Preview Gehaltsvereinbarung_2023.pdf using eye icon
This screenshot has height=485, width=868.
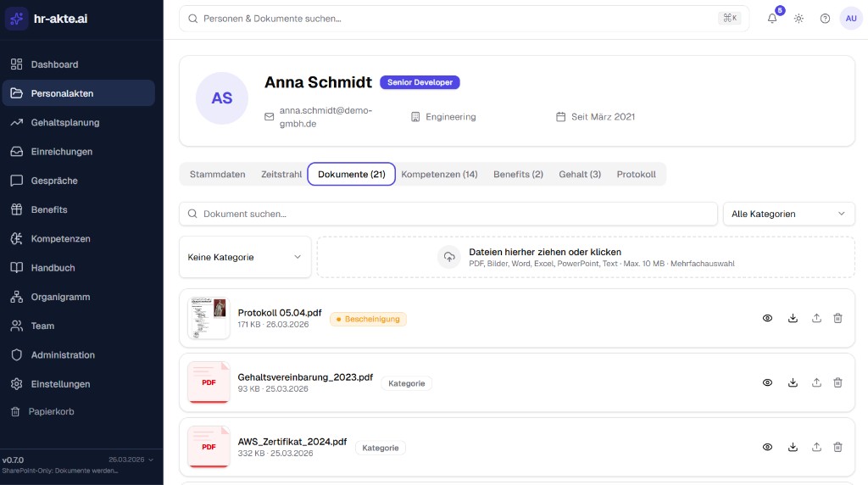tap(767, 382)
